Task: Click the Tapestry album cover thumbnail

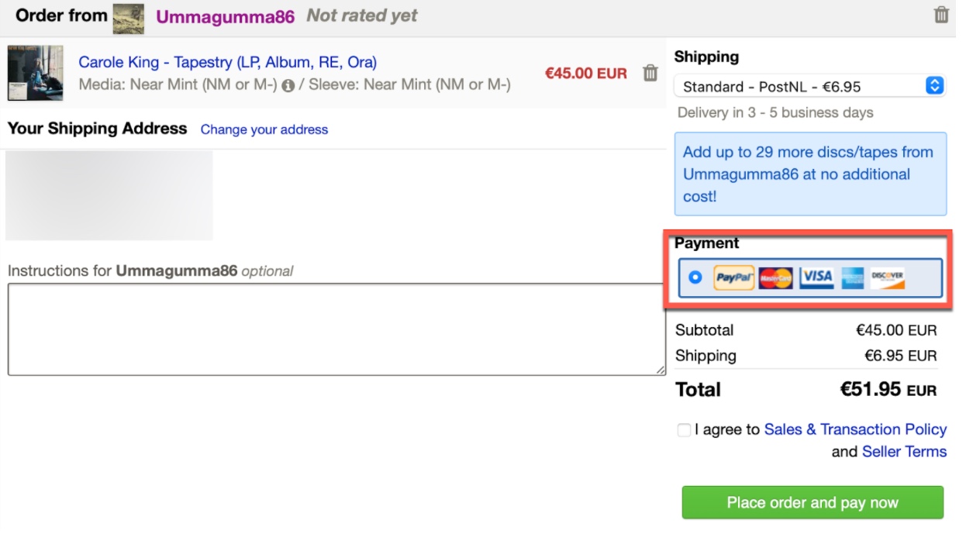Action: 35,73
